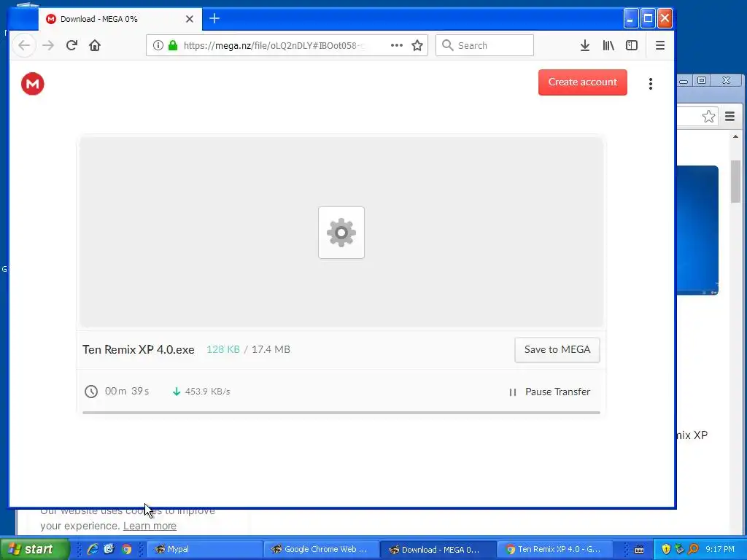Launch Internet Explorer from quick launch

point(93,549)
